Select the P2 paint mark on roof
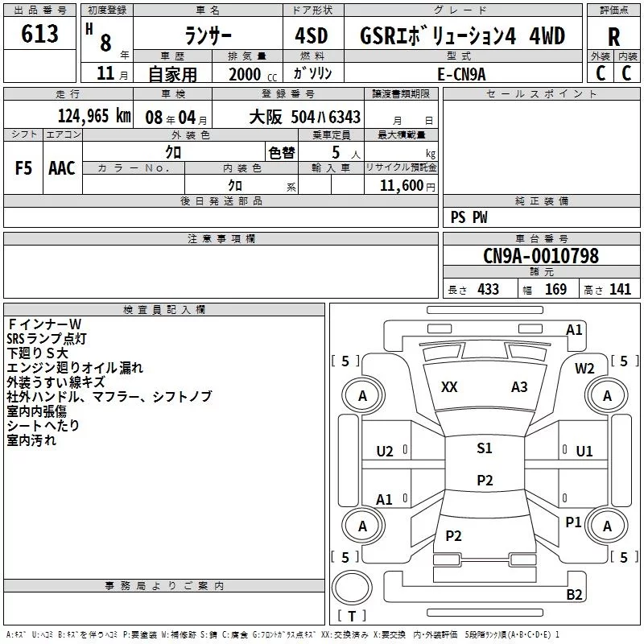The height and width of the screenshot is (644, 644). pyautogui.click(x=485, y=480)
